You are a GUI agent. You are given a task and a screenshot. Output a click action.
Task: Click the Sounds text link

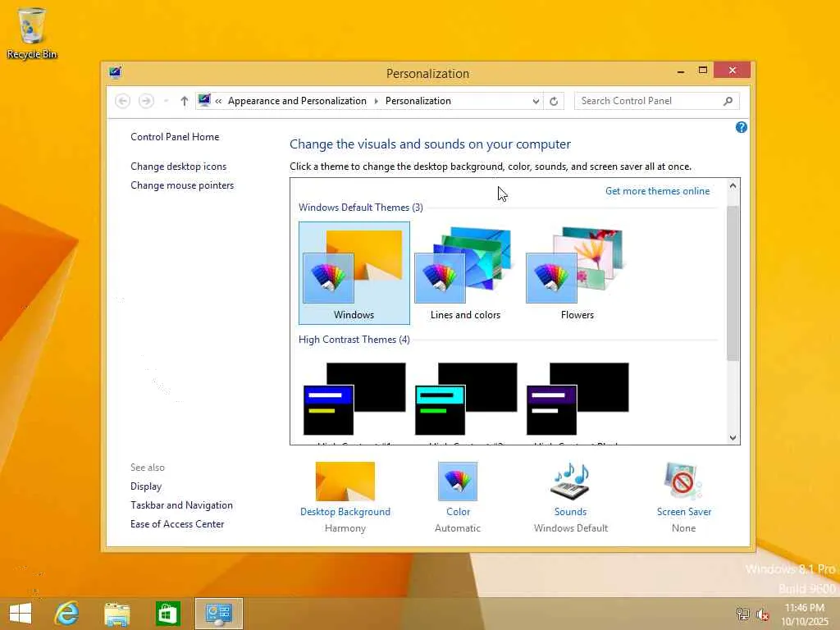(x=571, y=512)
